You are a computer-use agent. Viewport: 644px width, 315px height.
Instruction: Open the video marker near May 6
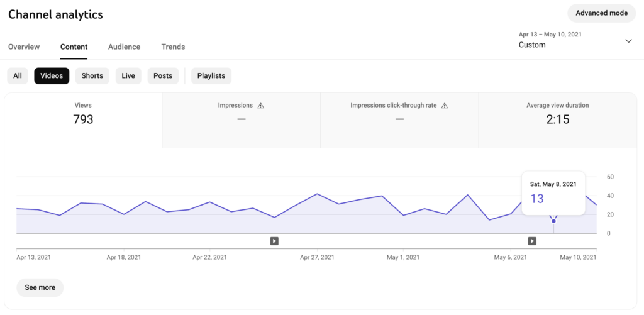(532, 241)
